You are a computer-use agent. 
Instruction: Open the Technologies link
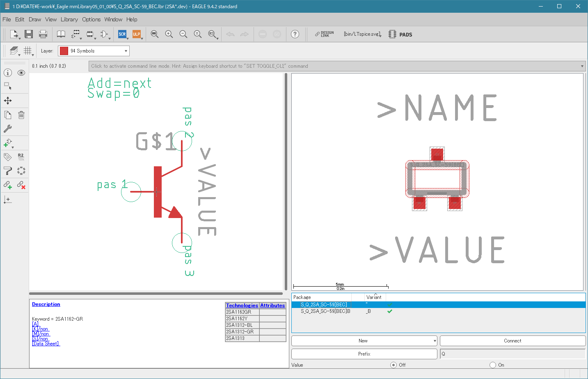242,305
